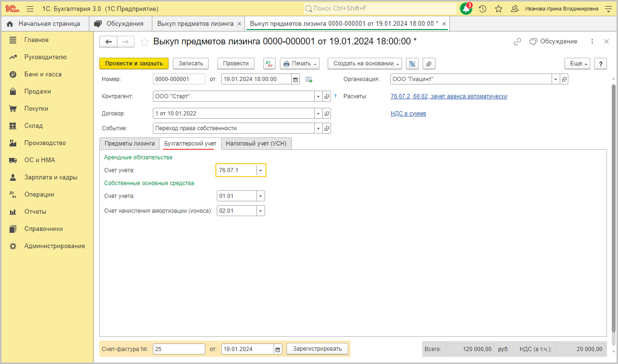Focus the global search field
Screen dimensions: 618x364
(380, 9)
